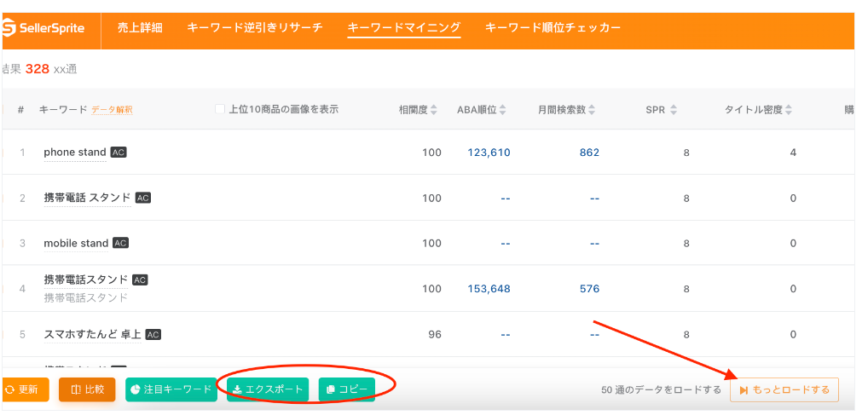
Task: Sort by SPR column arrows
Action: [x=674, y=110]
